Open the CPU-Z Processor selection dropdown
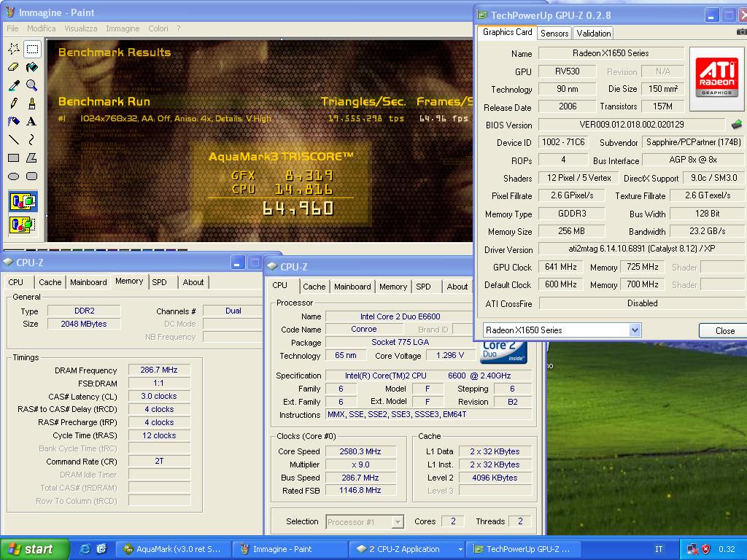 398,522
